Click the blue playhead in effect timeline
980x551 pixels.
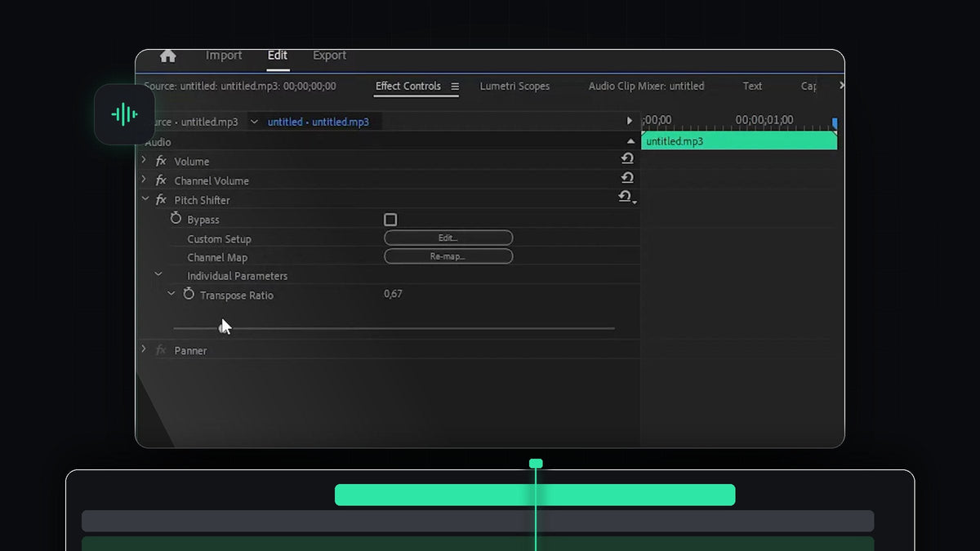[834, 123]
